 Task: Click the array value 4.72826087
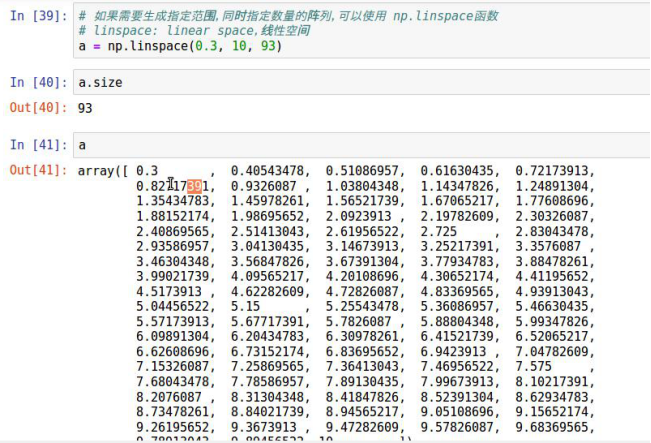362,291
